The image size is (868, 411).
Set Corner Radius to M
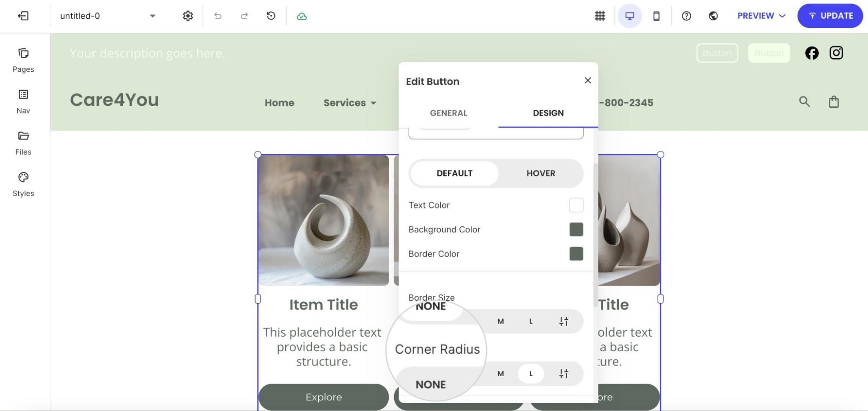pyautogui.click(x=501, y=374)
